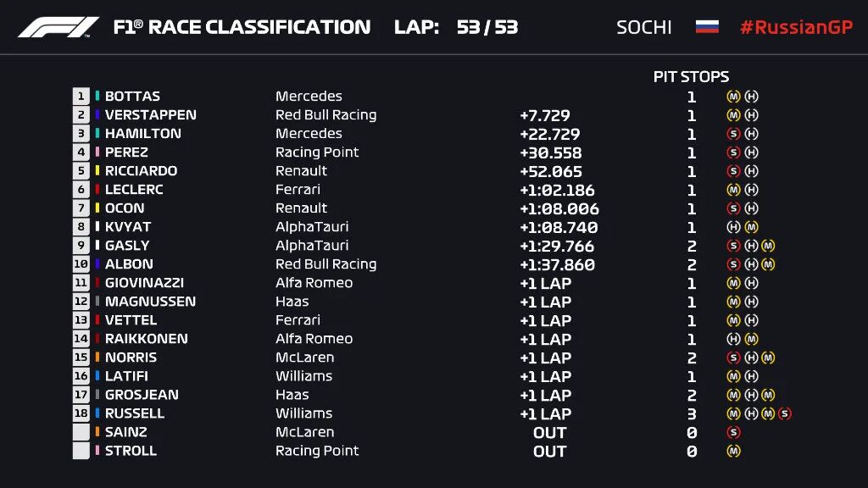Click the Russian flag icon
Screen dimensions: 868x488
707,26
